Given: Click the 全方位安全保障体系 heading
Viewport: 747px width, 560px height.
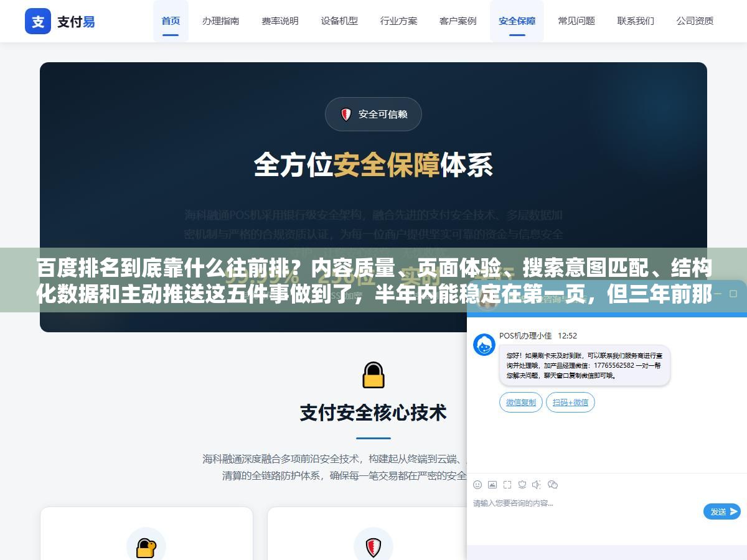Looking at the screenshot, I should 374,165.
